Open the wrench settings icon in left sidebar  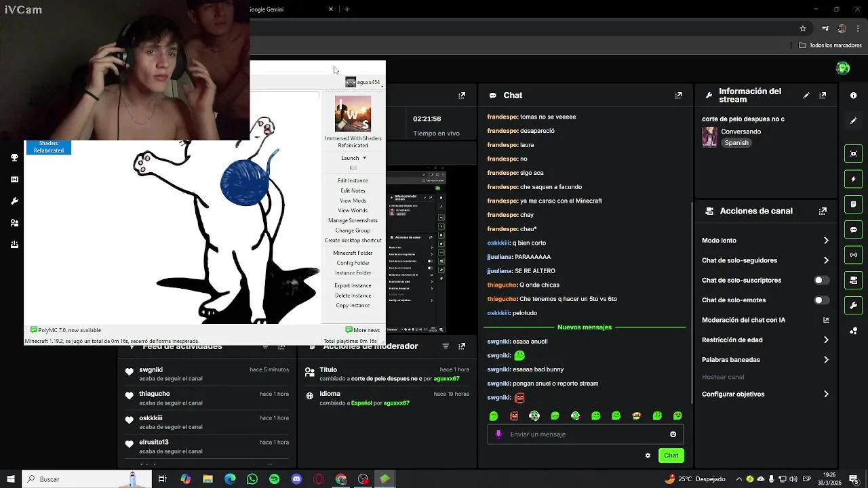click(14, 201)
